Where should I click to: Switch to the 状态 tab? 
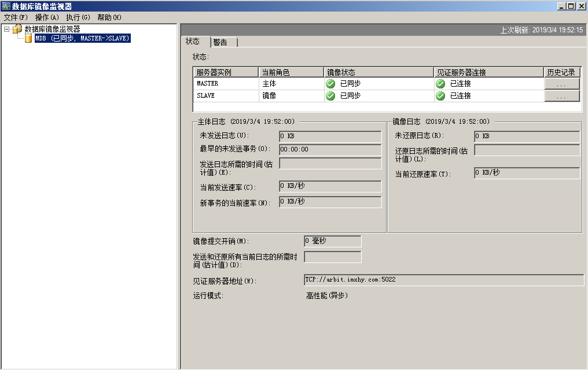[x=196, y=42]
